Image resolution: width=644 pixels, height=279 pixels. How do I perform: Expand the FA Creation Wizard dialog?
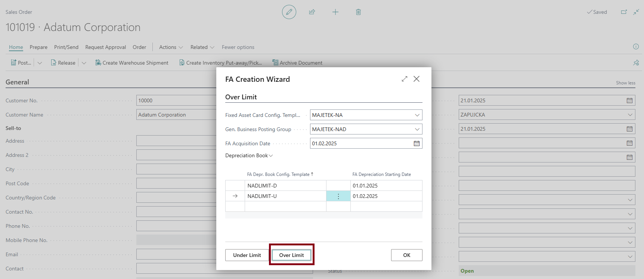point(405,79)
